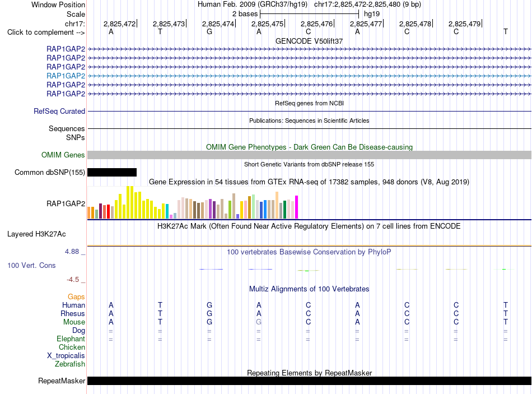The width and height of the screenshot is (532, 394).
Task: Open the RepeatMasker track label
Action: pos(62,381)
